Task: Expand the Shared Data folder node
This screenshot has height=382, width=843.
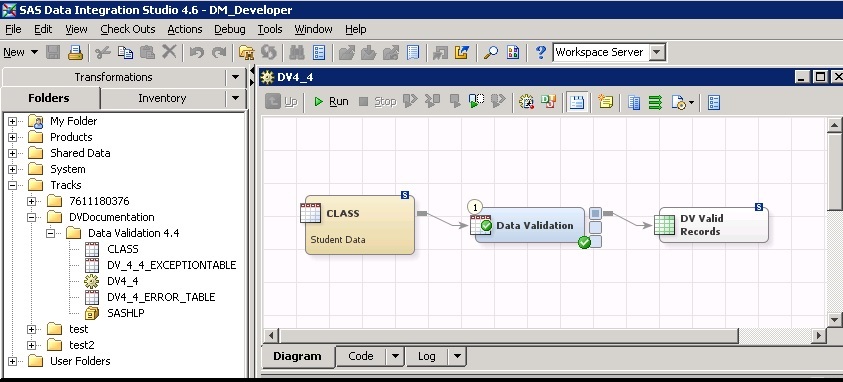Action: pyautogui.click(x=12, y=154)
